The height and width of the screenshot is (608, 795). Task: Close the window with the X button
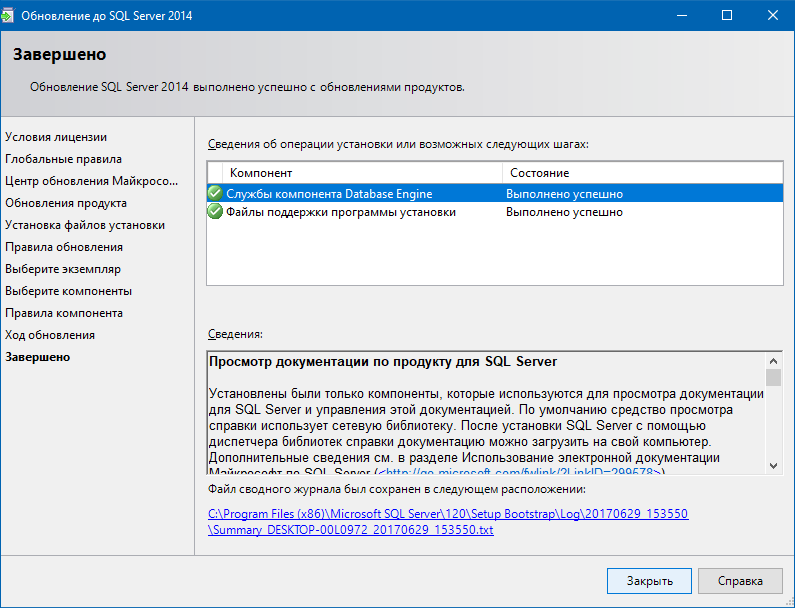coord(772,15)
